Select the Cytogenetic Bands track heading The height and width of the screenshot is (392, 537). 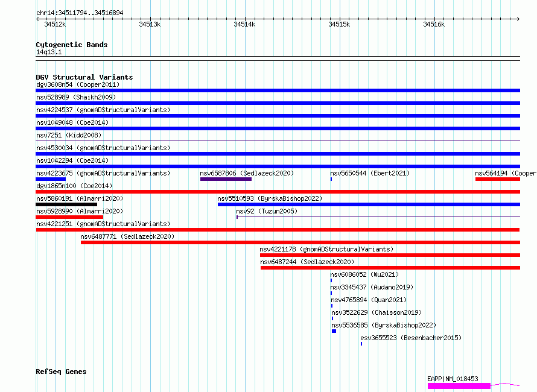pyautogui.click(x=72, y=45)
